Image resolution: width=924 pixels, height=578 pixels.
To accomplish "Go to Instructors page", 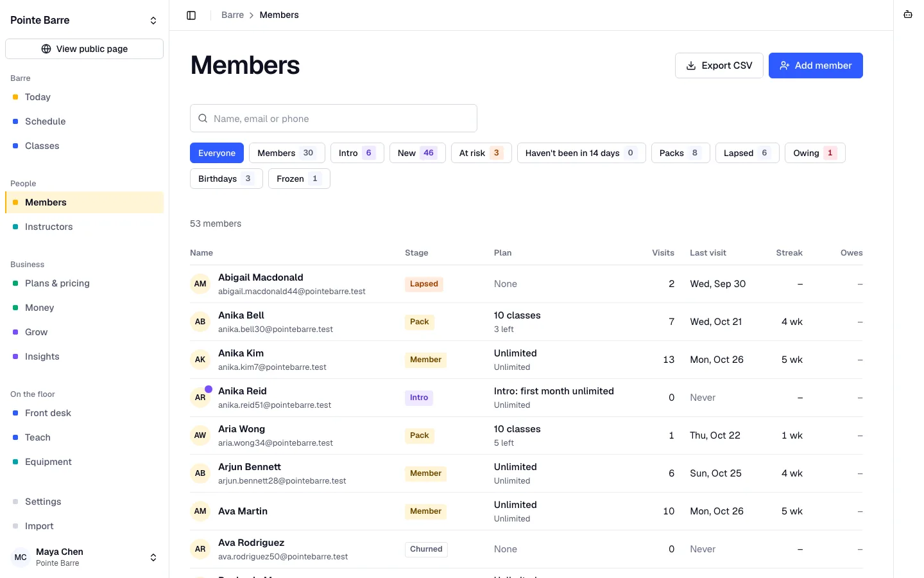I will coord(84,227).
